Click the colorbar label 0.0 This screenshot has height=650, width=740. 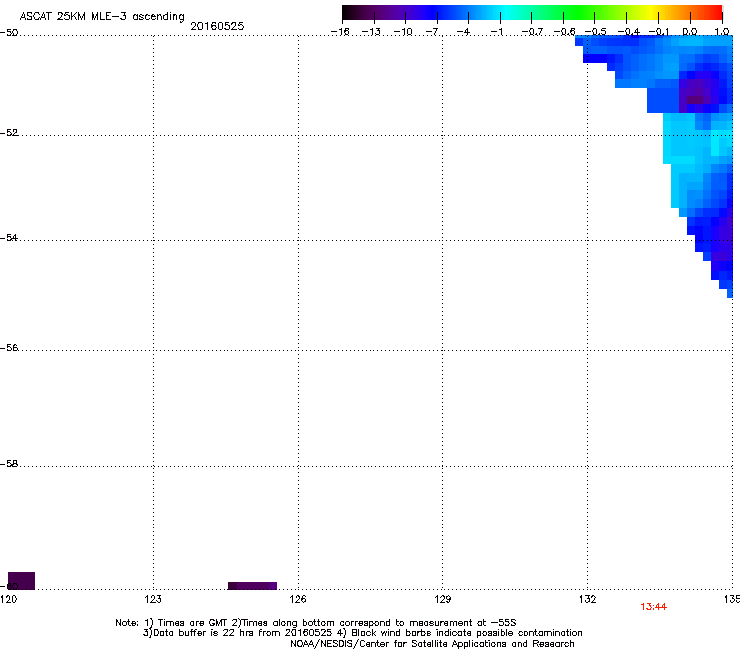(x=690, y=32)
